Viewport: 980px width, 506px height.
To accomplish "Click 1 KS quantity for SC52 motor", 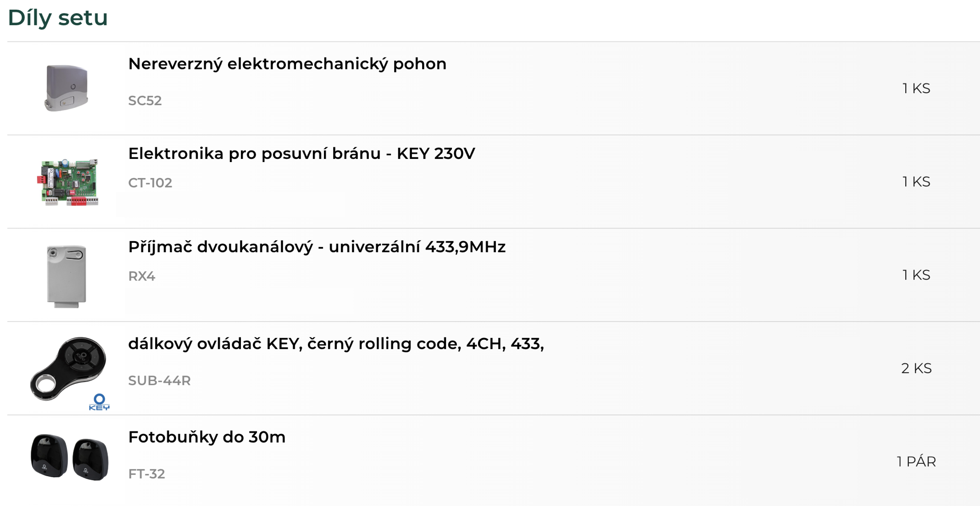I will tap(916, 88).
